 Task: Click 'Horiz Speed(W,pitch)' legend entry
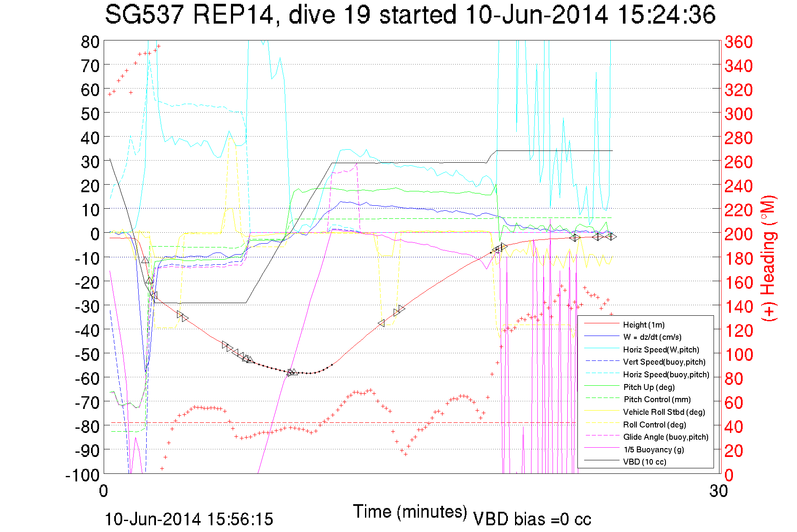click(x=661, y=349)
